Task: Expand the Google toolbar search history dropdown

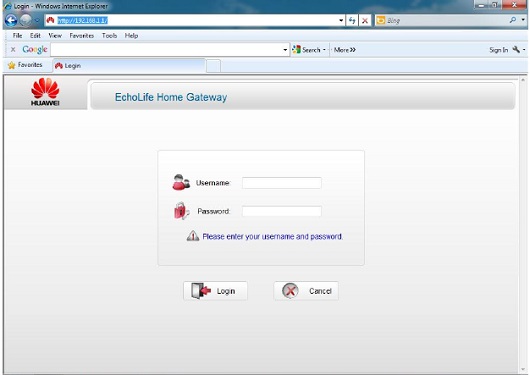Action: click(x=285, y=50)
